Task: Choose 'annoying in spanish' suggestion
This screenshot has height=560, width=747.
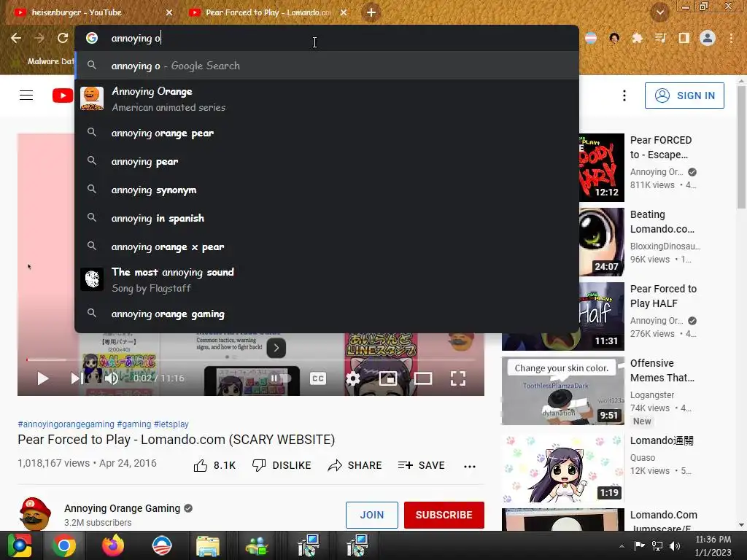Action: (x=327, y=218)
